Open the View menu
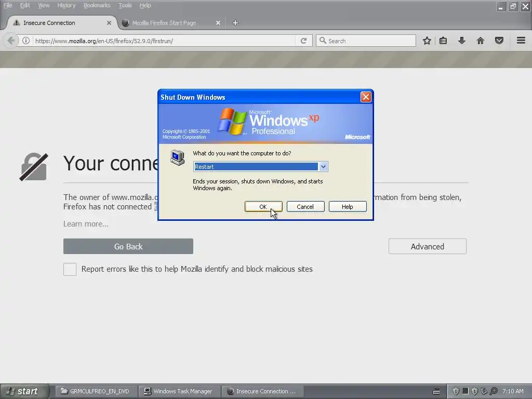 [x=44, y=5]
